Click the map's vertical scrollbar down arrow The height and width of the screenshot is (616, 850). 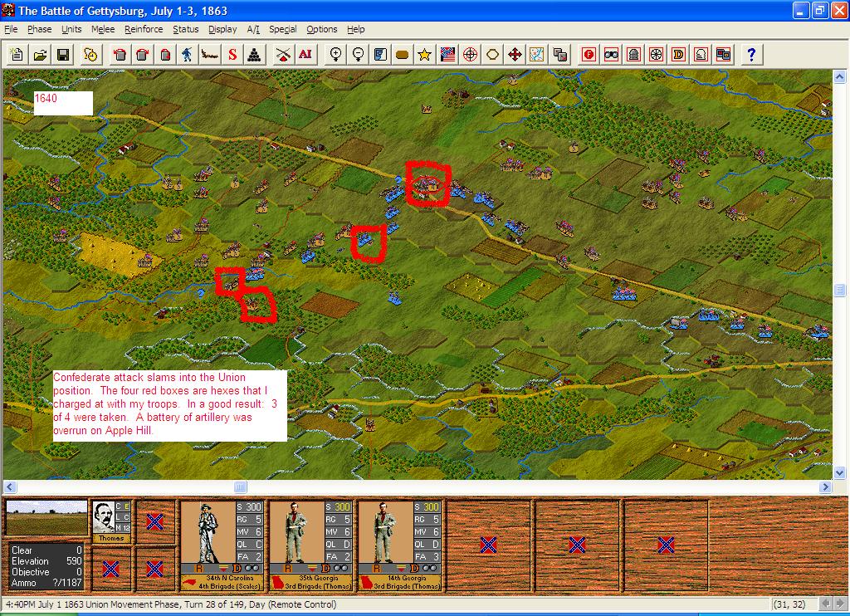[x=839, y=472]
